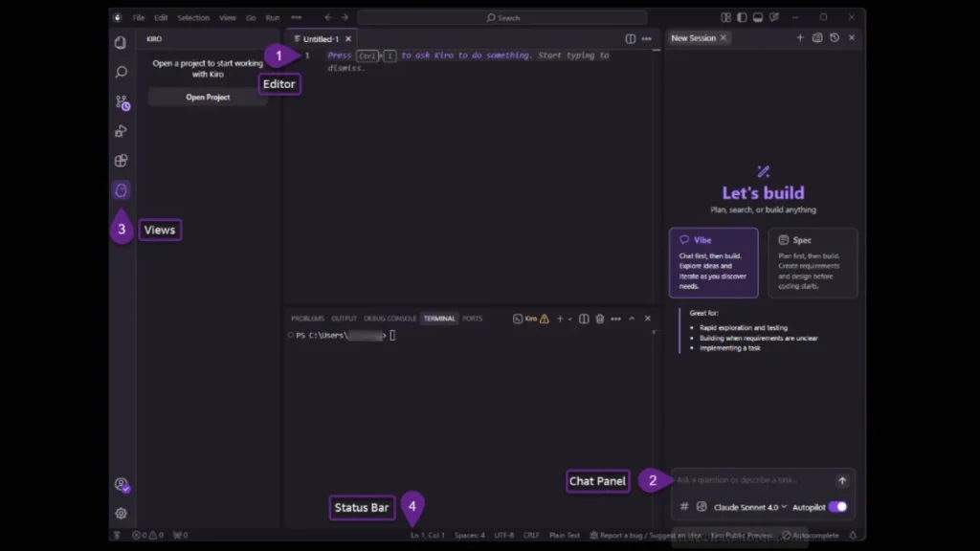Open the Accounts menu icon

122,484
